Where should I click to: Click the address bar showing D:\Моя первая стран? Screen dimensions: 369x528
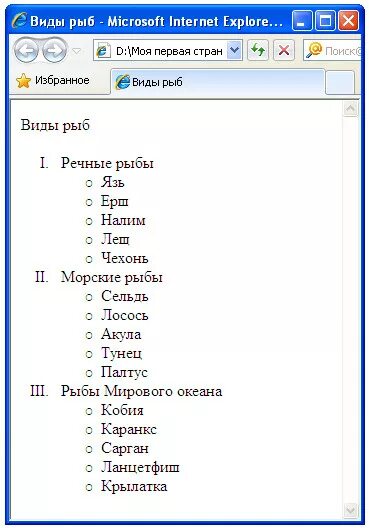click(x=168, y=51)
